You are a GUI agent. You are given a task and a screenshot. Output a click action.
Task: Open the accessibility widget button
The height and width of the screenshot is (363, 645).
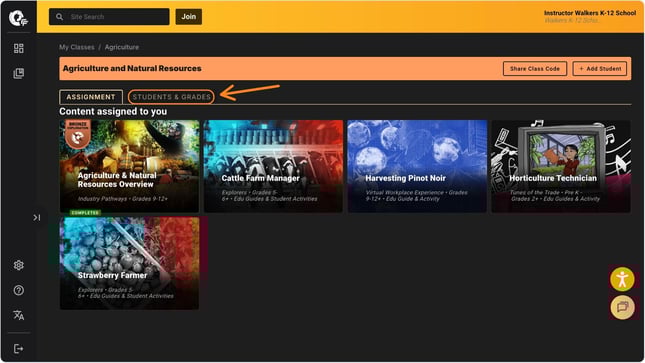622,279
